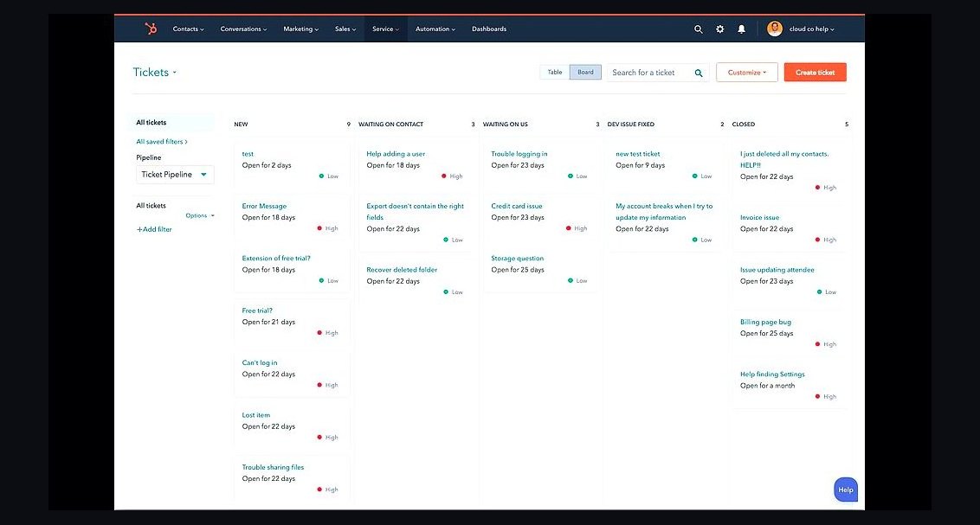Open the Error Message ticket
Screen dimensions: 980x525
(264, 206)
